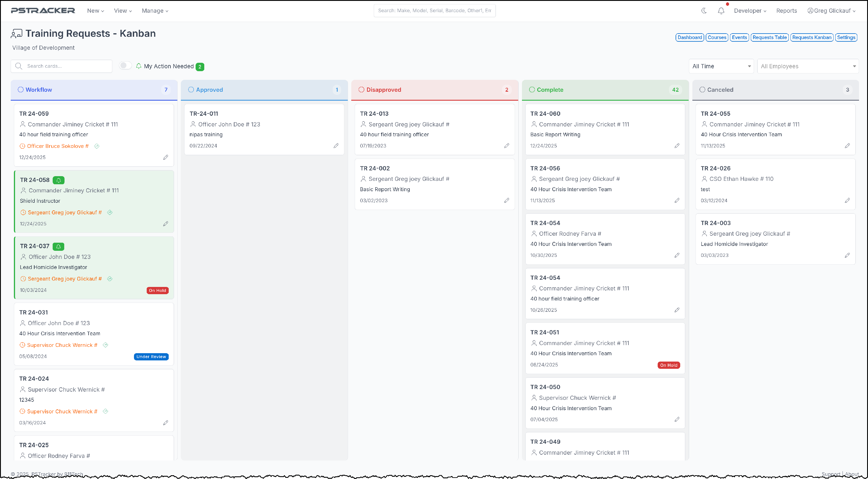Click the Workflow column circle indicator
The height and width of the screenshot is (479, 868).
[x=21, y=90]
